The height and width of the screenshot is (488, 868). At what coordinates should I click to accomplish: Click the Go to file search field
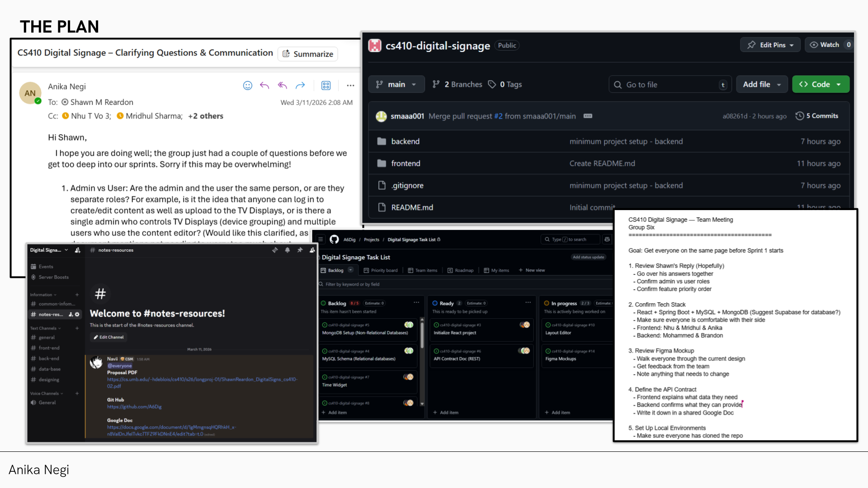coord(665,84)
